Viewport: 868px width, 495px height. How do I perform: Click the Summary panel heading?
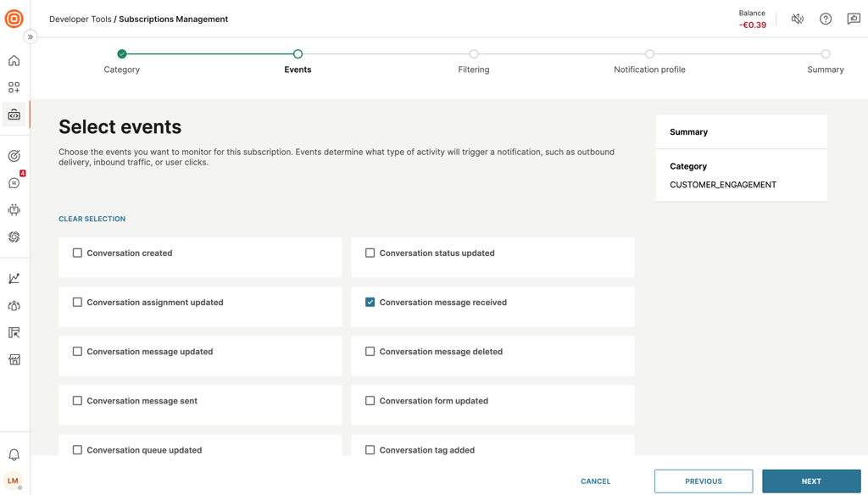tap(688, 131)
